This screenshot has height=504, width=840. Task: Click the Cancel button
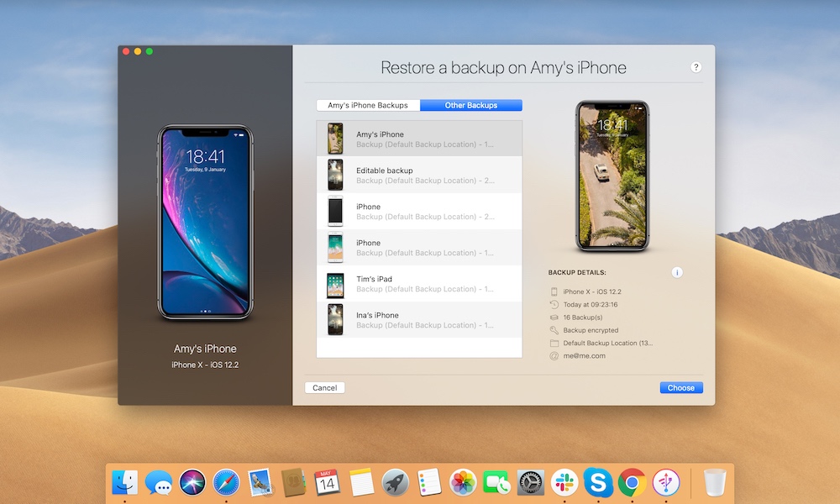point(324,388)
